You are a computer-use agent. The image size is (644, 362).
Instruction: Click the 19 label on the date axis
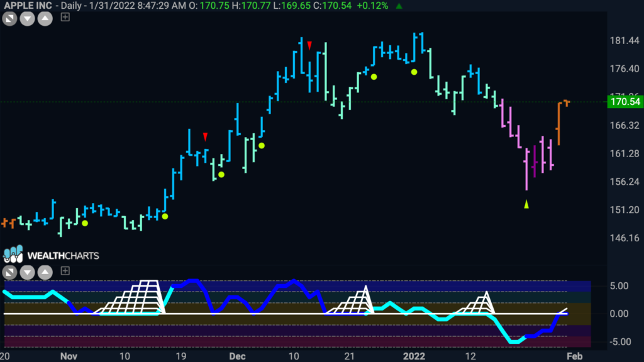coord(180,356)
